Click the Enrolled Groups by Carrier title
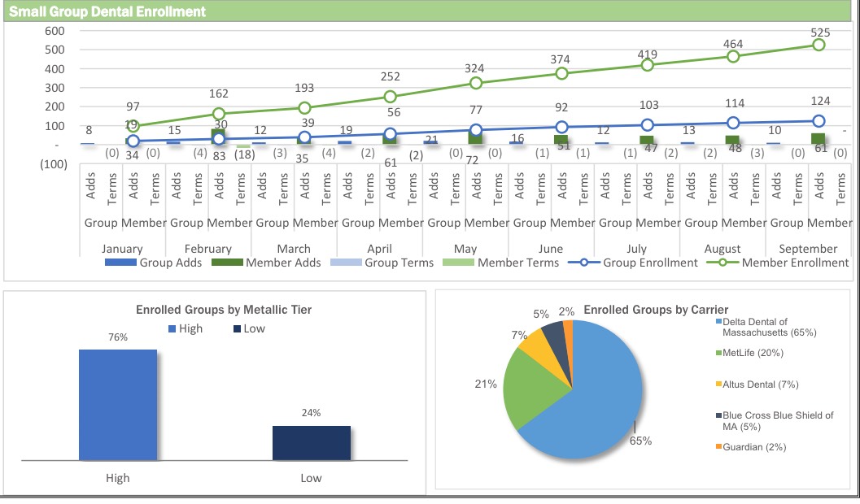860x504 pixels. click(x=655, y=310)
